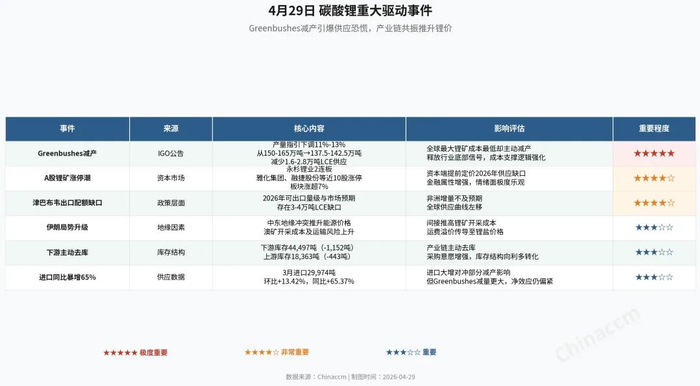Select the 3月进口29,974吨 content cell
This screenshot has height=386, width=700.
point(309,277)
